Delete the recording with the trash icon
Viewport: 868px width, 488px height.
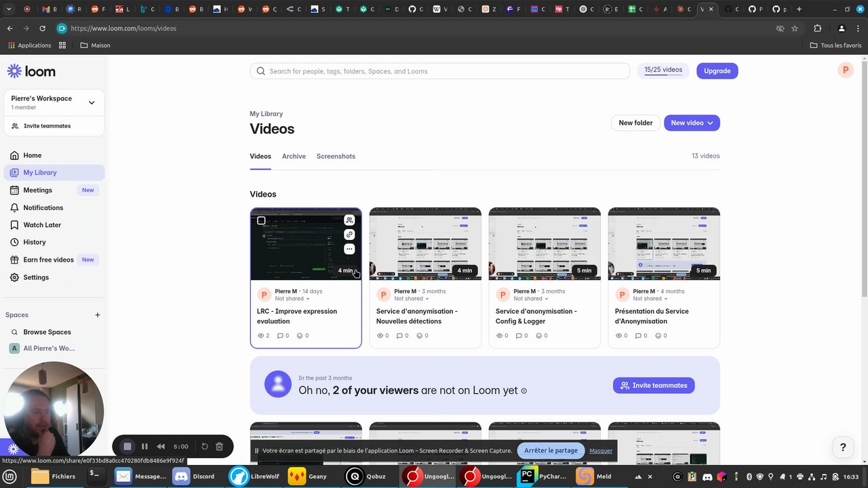219,446
